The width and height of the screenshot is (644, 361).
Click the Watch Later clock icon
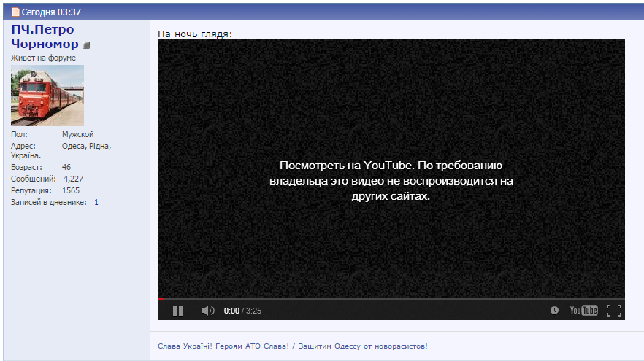click(554, 311)
